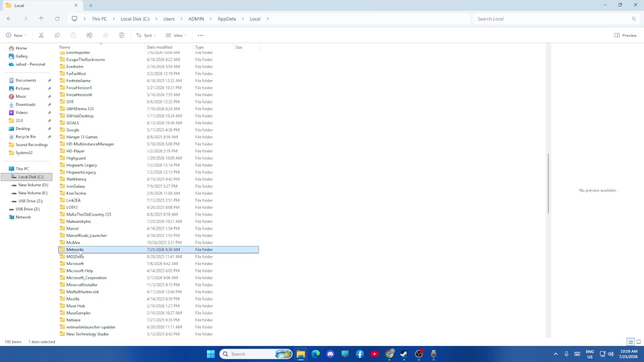The image size is (644, 362).
Task: Switch to large icons view toggle
Action: [638, 342]
